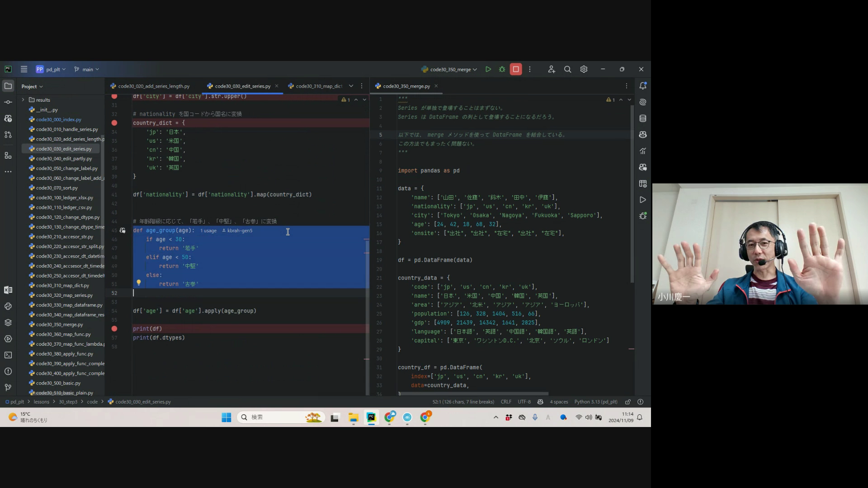Screen dimensions: 868x488
Task: Open IDE settings gear icon
Action: pos(584,69)
